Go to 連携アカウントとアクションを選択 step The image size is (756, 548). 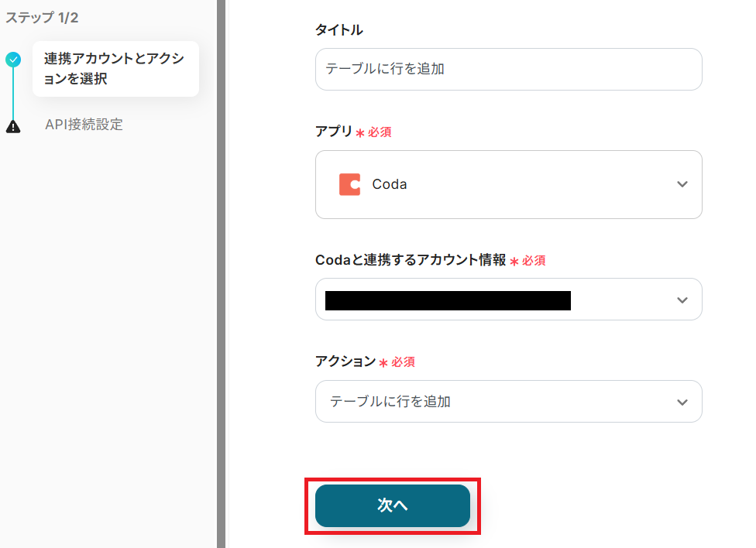[115, 69]
